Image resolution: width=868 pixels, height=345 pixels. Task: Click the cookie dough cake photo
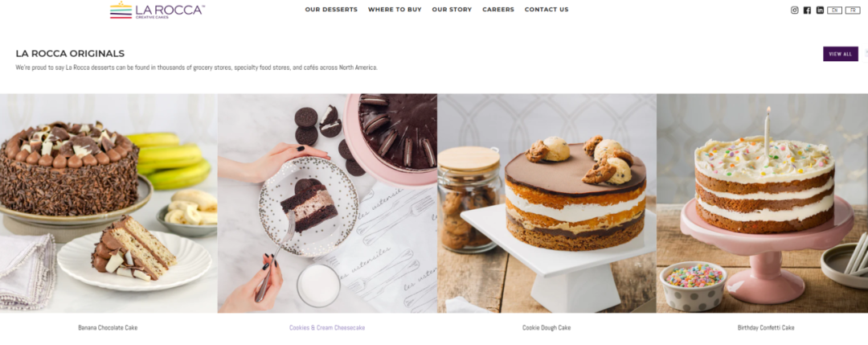click(x=547, y=203)
